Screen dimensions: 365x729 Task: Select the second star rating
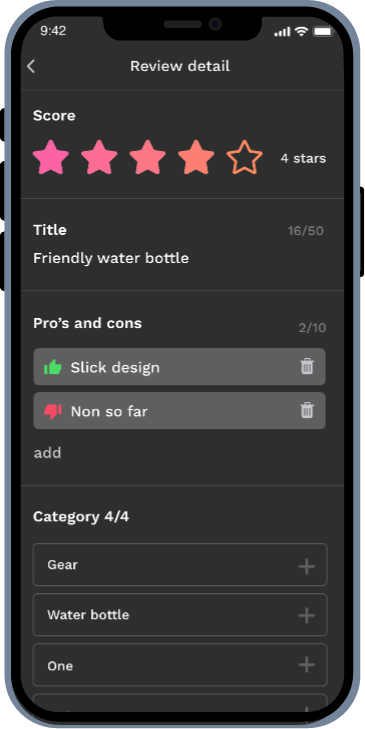(x=99, y=157)
